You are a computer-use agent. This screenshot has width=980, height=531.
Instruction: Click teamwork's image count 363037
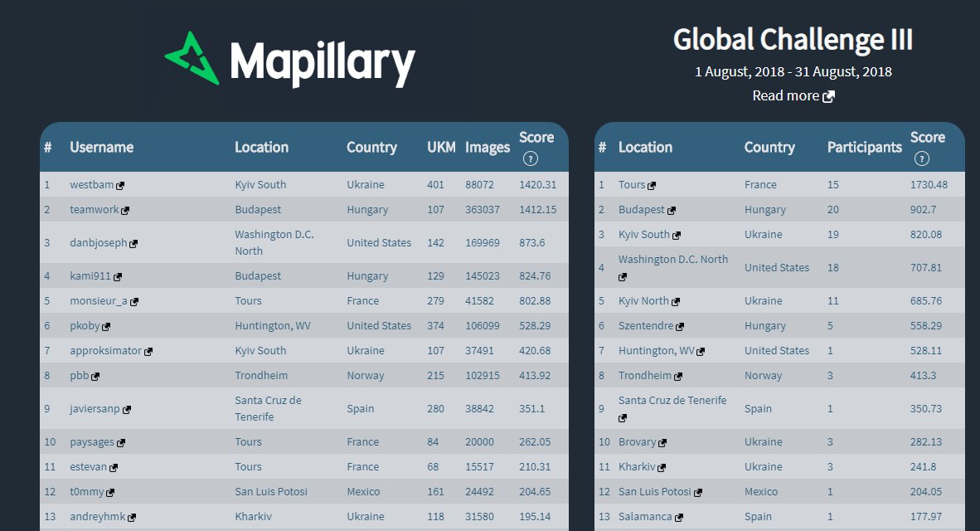[483, 210]
